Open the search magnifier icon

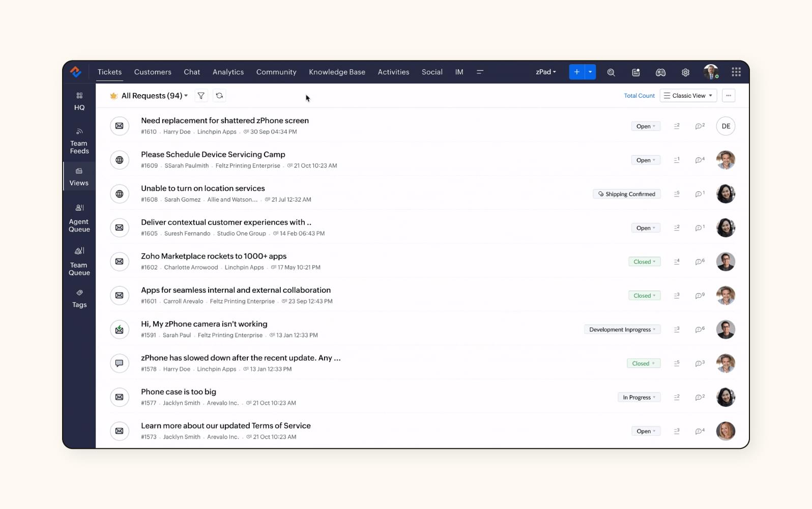(x=611, y=72)
